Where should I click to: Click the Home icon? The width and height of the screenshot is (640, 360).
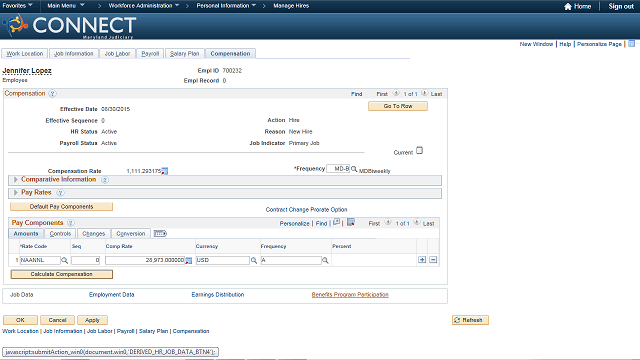(x=568, y=6)
